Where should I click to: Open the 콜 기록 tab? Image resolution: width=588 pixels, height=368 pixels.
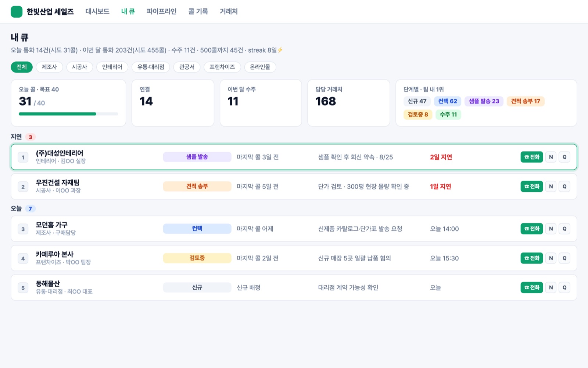point(198,11)
